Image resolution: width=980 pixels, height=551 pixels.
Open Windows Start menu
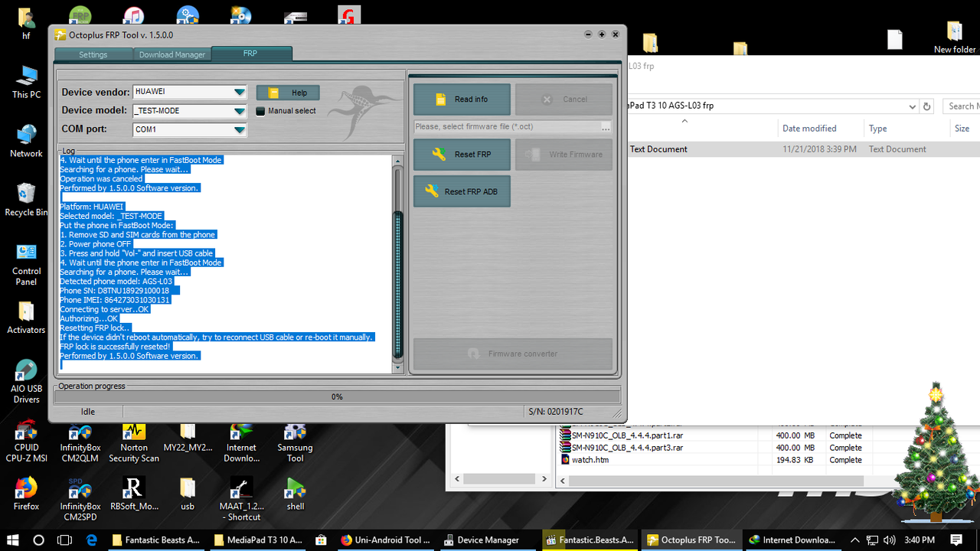pyautogui.click(x=13, y=540)
